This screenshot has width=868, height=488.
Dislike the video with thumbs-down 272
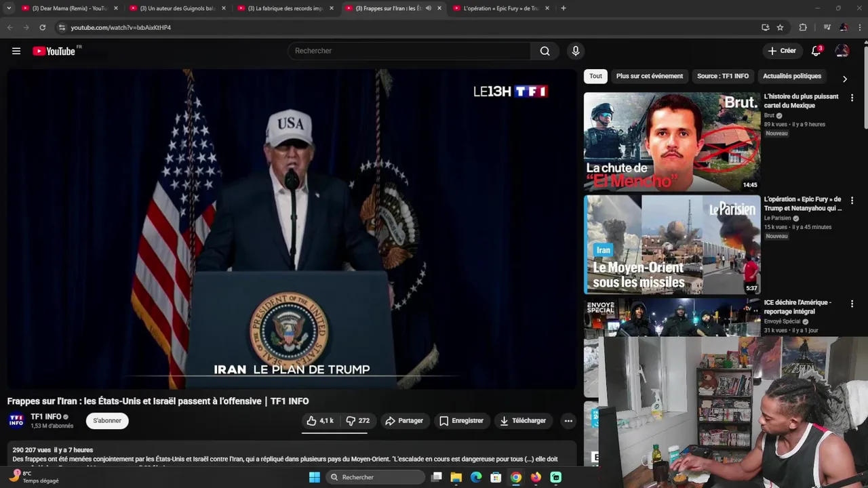[357, 421]
